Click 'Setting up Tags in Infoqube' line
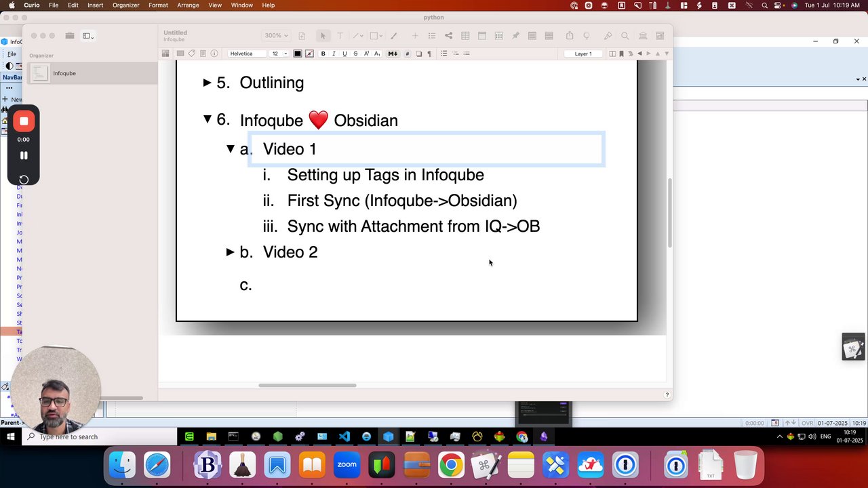Screen dimensions: 868x488 click(385, 175)
